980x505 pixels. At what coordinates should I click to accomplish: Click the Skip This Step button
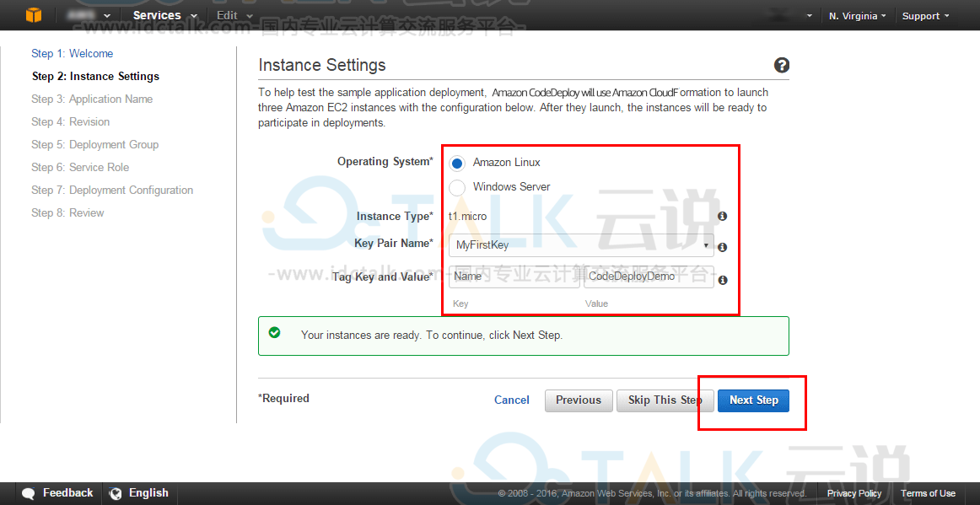[x=665, y=400]
